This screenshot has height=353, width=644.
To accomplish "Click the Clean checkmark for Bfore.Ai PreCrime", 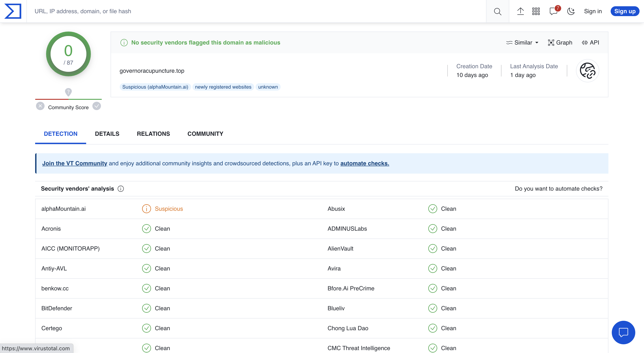I will point(433,289).
